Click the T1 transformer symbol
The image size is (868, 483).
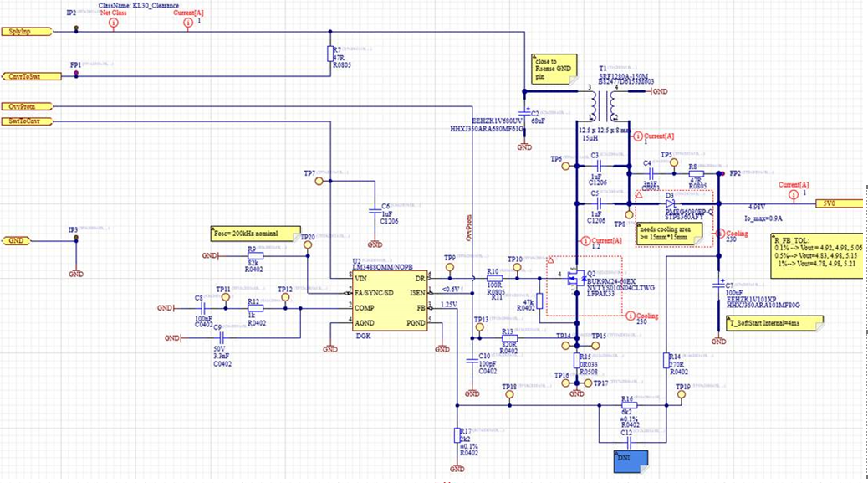(603, 105)
